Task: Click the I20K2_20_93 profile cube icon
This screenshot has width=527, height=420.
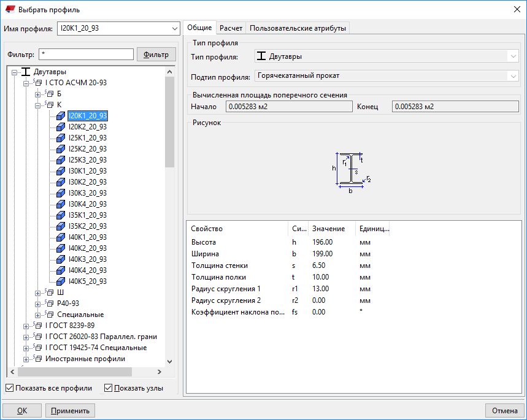Action: pos(61,127)
